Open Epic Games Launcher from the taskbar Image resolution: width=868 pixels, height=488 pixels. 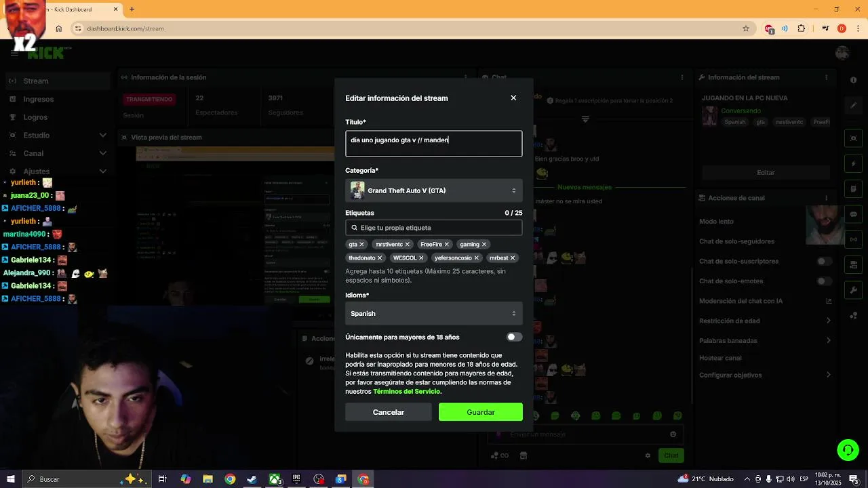pyautogui.click(x=296, y=479)
